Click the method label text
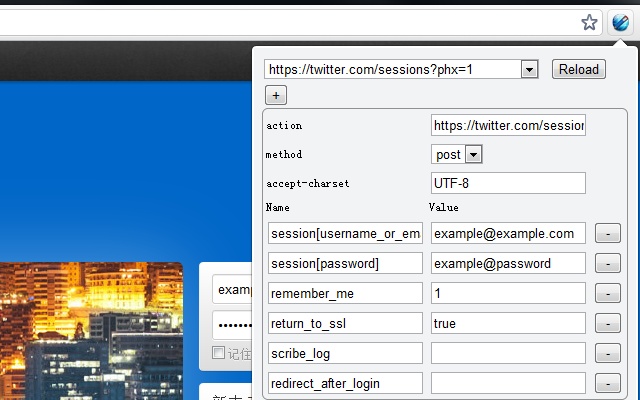 click(284, 155)
